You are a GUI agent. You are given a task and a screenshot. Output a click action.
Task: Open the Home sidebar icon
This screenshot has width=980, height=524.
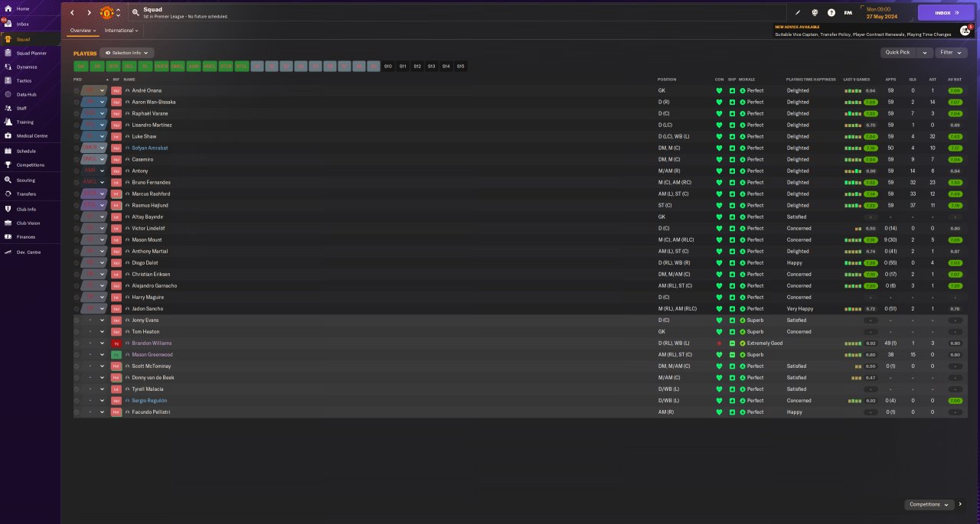click(x=8, y=8)
